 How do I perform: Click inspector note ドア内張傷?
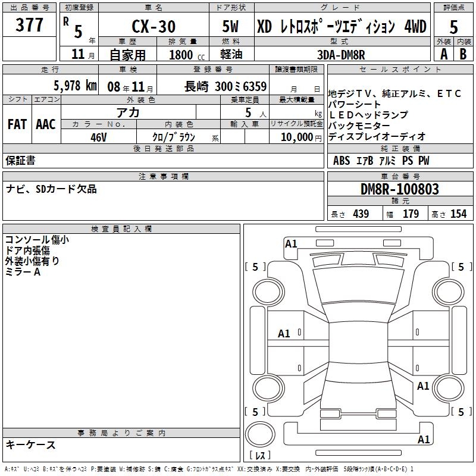pyautogui.click(x=27, y=250)
